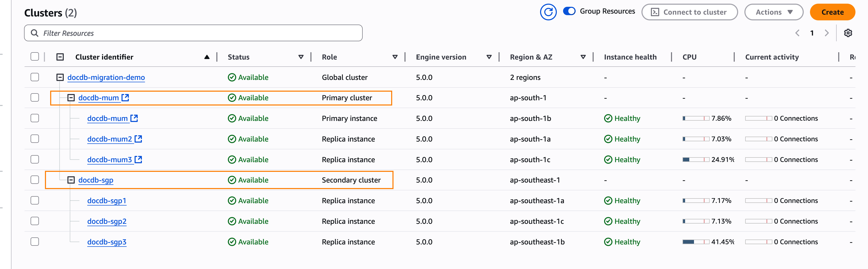Click collapse-all icon in table header
The width and height of the screenshot is (868, 269).
(60, 57)
